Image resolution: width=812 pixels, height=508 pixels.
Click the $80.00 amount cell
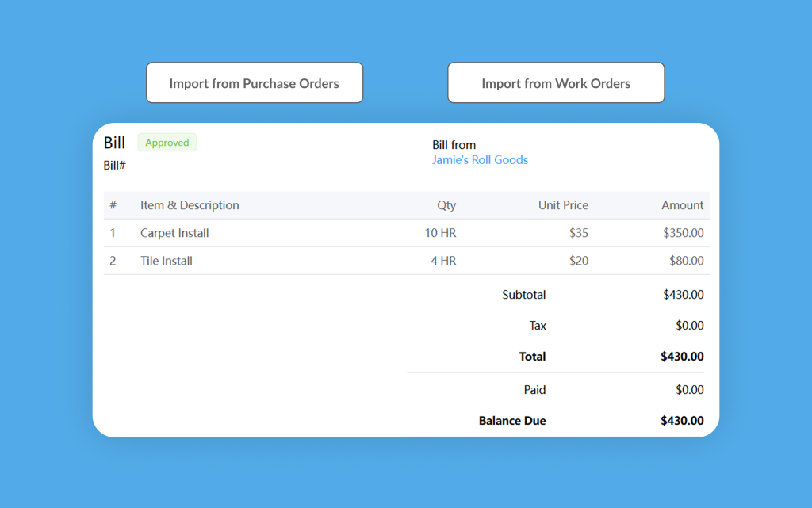686,261
